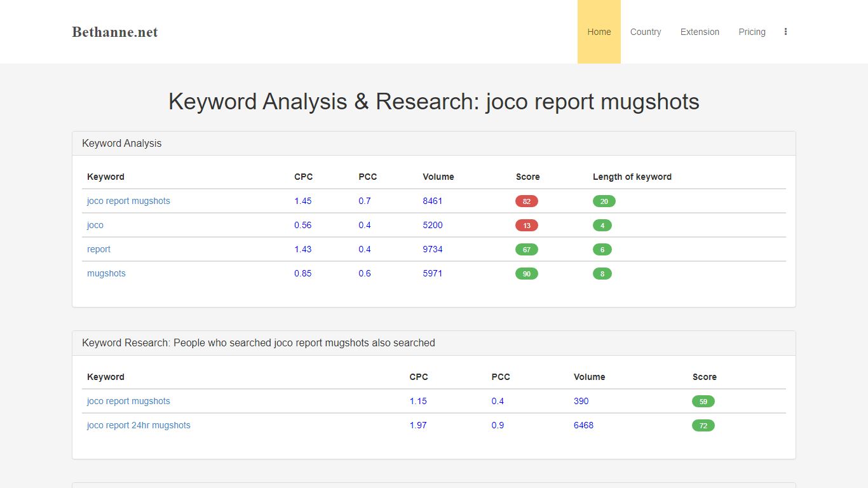The width and height of the screenshot is (868, 488).
Task: Open joco report 24hr mugshots link
Action: [x=139, y=425]
